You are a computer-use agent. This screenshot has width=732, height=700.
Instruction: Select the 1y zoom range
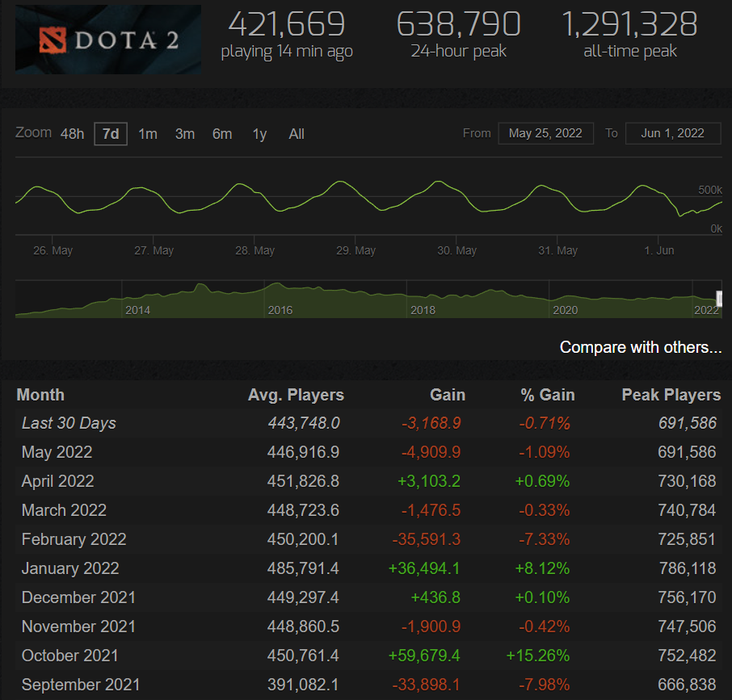coord(259,134)
